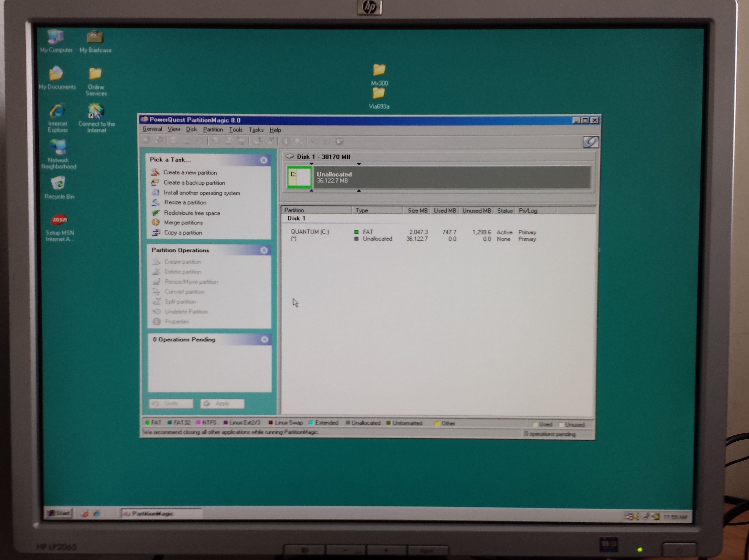The width and height of the screenshot is (749, 560).
Task: Choose Copy a partition task
Action: [177, 232]
